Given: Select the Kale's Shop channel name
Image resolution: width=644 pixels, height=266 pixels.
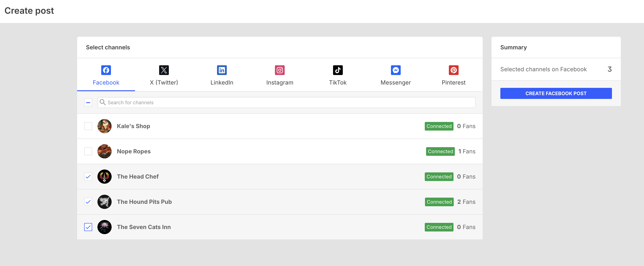Looking at the screenshot, I should pos(133,126).
